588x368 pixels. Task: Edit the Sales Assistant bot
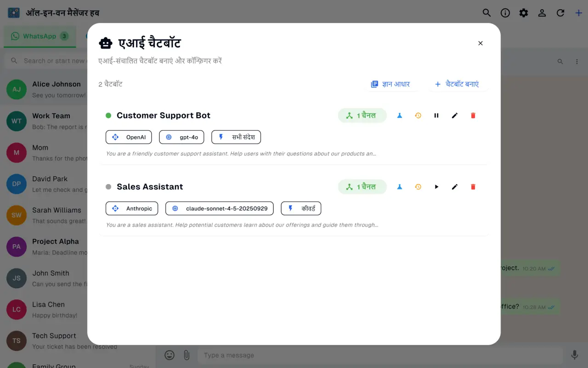coord(455,187)
